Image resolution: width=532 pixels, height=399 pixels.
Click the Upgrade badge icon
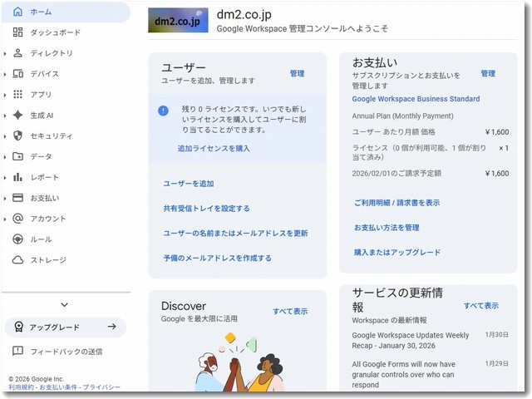point(18,327)
